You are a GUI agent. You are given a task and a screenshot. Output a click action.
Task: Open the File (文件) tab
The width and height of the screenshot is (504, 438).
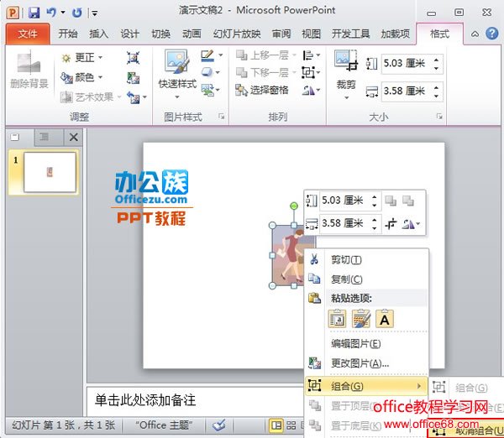coord(28,34)
